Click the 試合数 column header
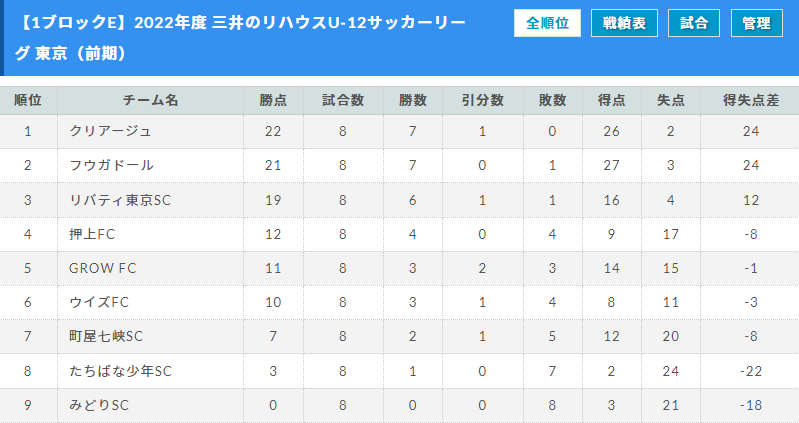 [x=343, y=100]
